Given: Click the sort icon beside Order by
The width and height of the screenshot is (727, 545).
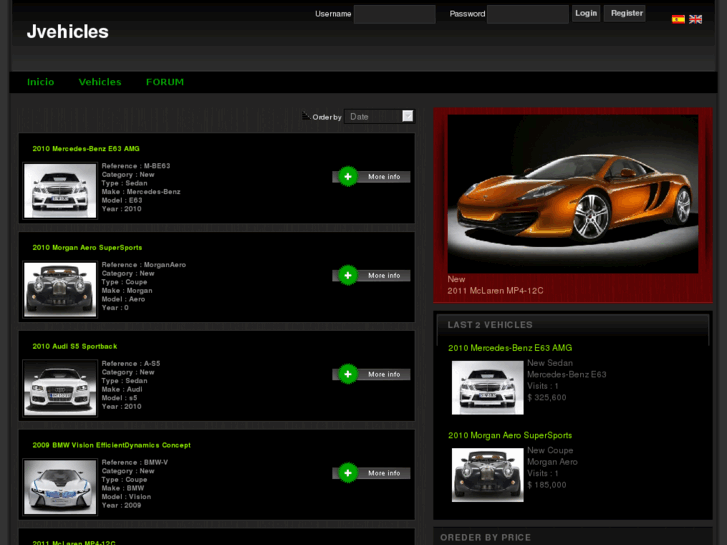Looking at the screenshot, I should (306, 115).
